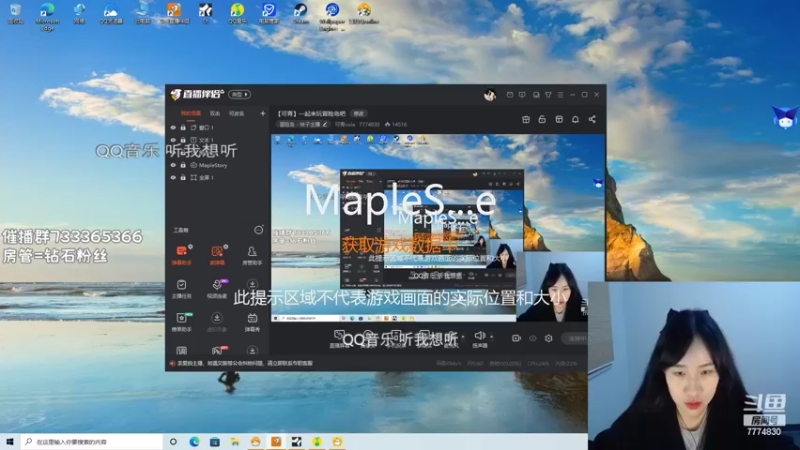Viewport: 800px width, 450px height.
Task: Click the Windows taskbar search box
Action: 92,442
